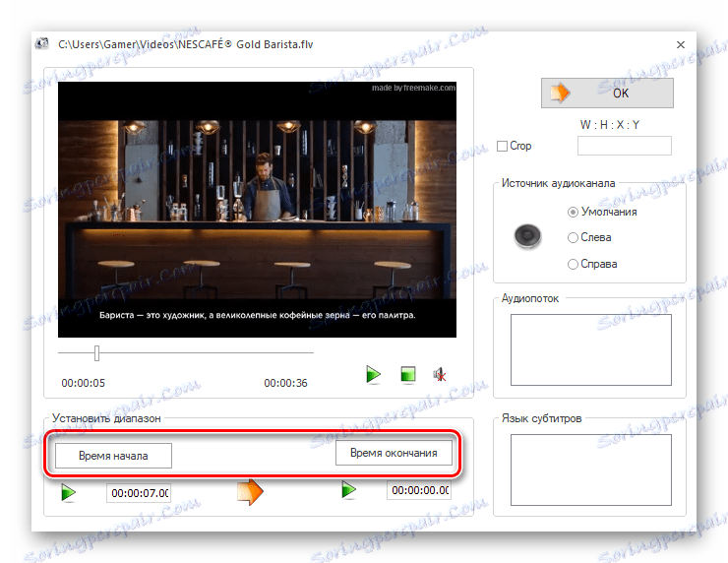Viewport: 728px width, 563px height.
Task: Click the video preview frame
Action: (257, 210)
